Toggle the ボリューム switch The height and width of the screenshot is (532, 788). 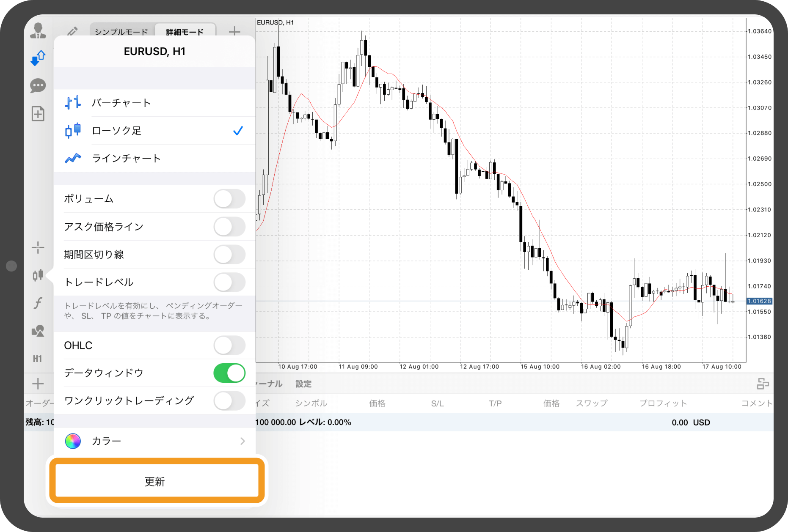(x=229, y=199)
